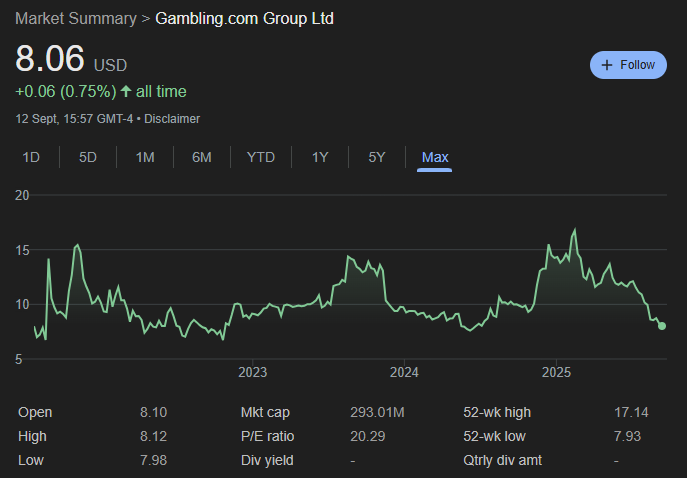
Task: Click the Low value 7.98
Action: (153, 460)
